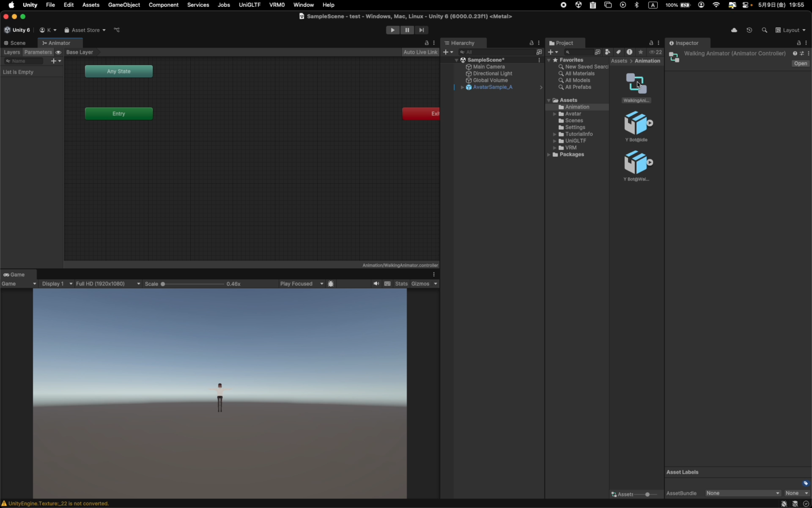Screen dimensions: 812x508
Task: Click the filter-by-type icon in the Project toolbar
Action: point(608,52)
